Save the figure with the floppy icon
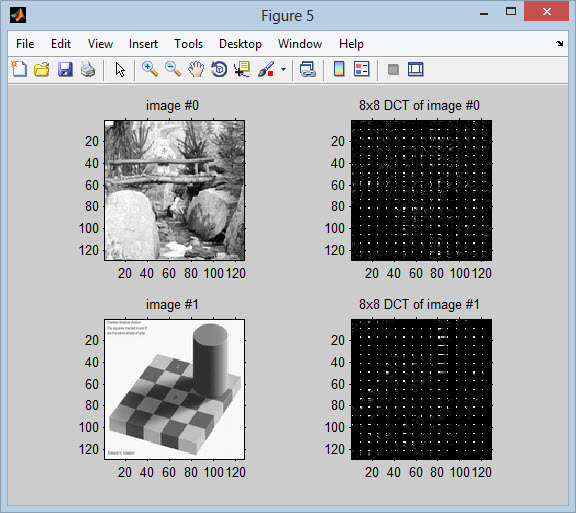This screenshot has height=513, width=576. [65, 69]
